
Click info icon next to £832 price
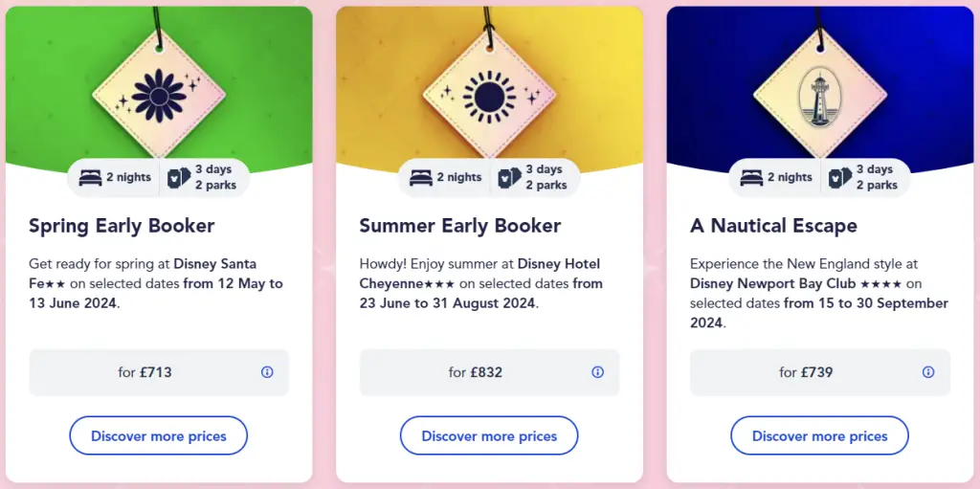click(597, 372)
